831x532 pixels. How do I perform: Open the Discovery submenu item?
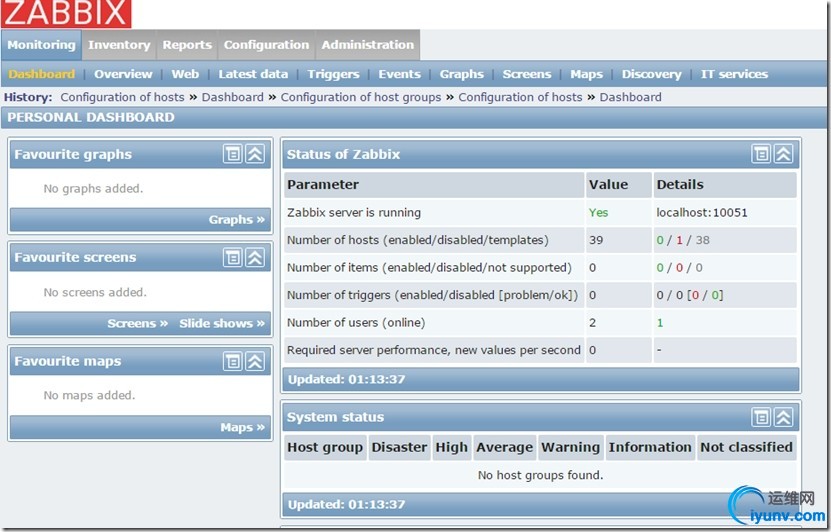tap(651, 74)
